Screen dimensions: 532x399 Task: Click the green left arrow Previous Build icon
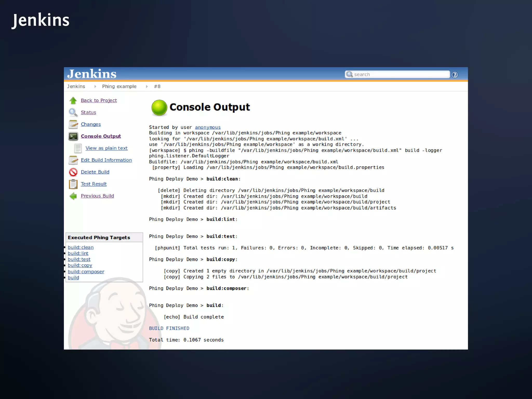point(73,196)
